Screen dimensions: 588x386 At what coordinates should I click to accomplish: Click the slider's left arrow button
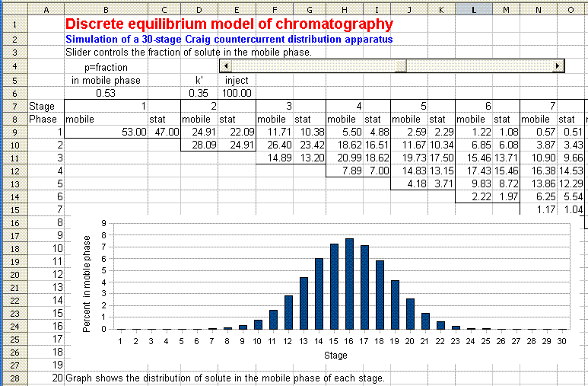[224, 66]
